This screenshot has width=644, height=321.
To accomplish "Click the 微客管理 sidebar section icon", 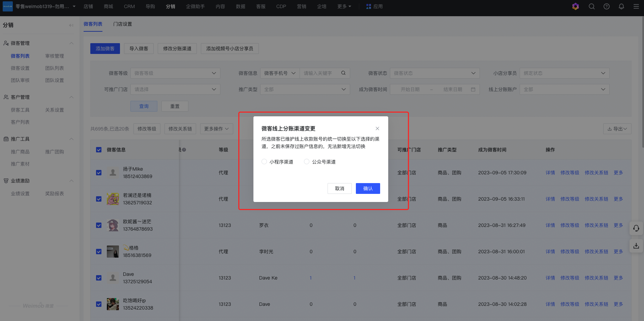I will click(x=6, y=43).
